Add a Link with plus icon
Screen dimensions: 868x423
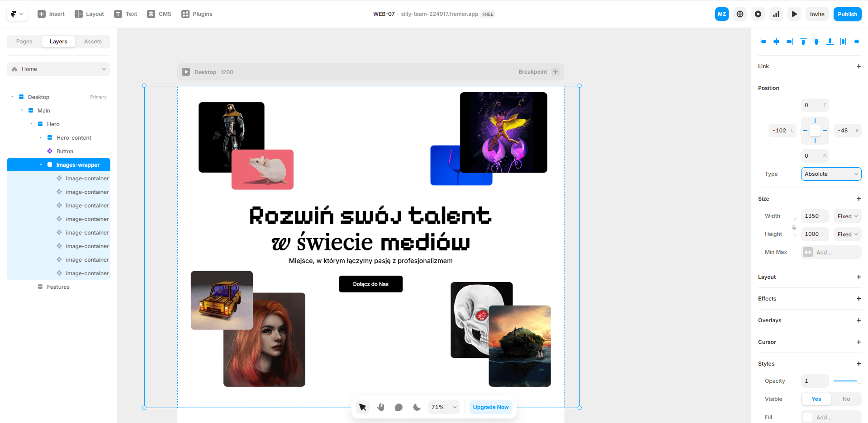(x=859, y=66)
